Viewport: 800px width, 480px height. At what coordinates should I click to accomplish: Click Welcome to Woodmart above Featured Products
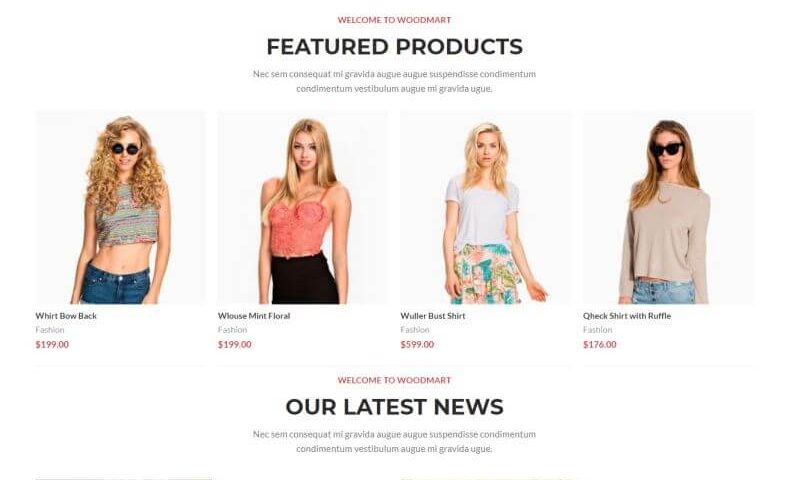pyautogui.click(x=394, y=20)
